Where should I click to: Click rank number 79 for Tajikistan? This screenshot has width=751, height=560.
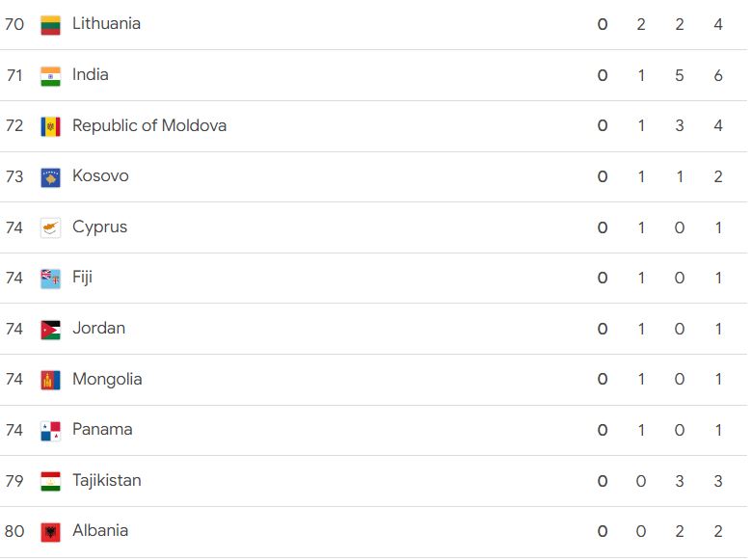14,480
